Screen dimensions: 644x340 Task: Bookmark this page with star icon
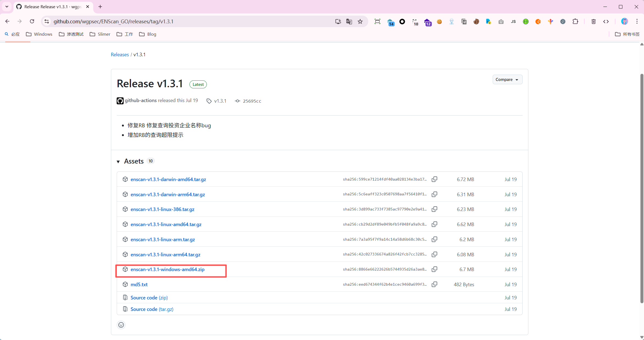[x=360, y=21]
